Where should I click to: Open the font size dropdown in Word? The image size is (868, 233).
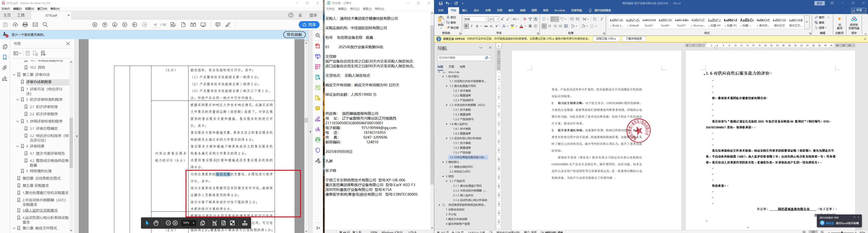tap(497, 19)
